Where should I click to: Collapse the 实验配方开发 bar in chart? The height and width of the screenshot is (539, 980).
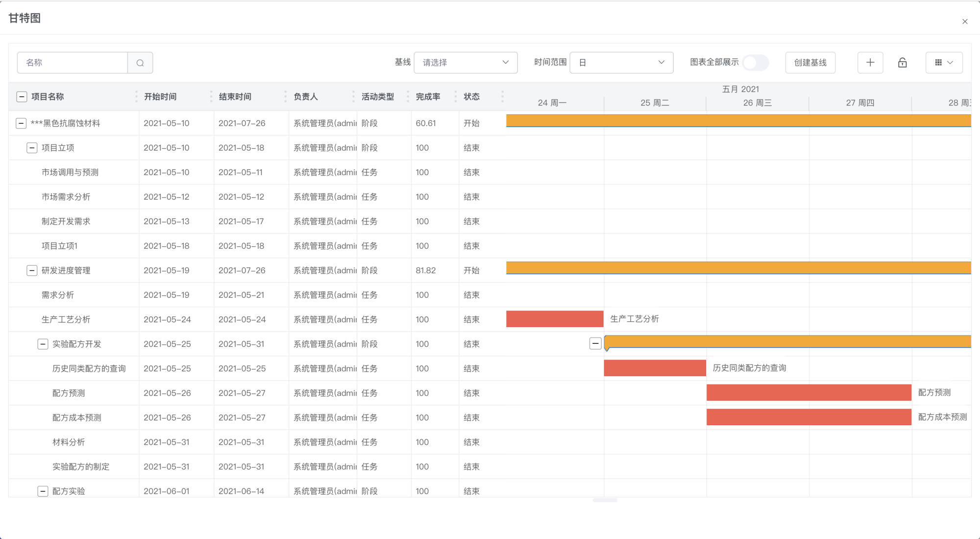pos(595,344)
